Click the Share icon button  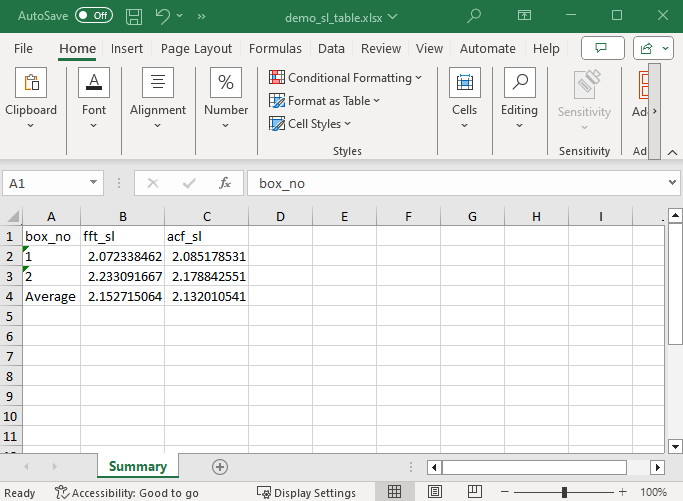coord(646,48)
